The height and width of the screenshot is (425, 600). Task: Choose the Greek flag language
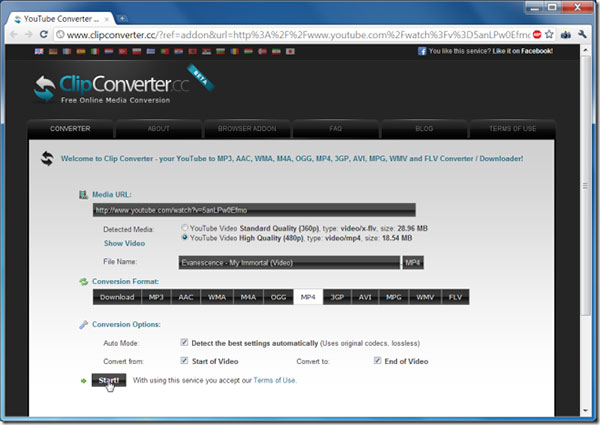coord(151,51)
